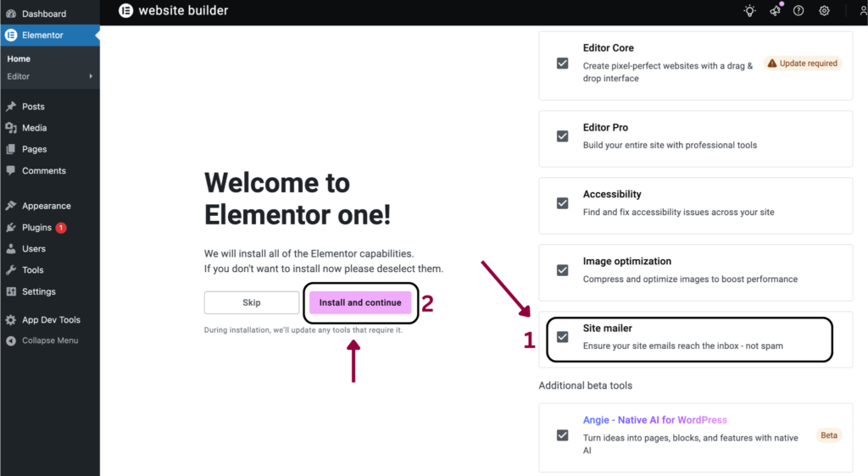Image resolution: width=868 pixels, height=476 pixels.
Task: Uncheck the Site mailer checkbox
Action: click(x=562, y=336)
